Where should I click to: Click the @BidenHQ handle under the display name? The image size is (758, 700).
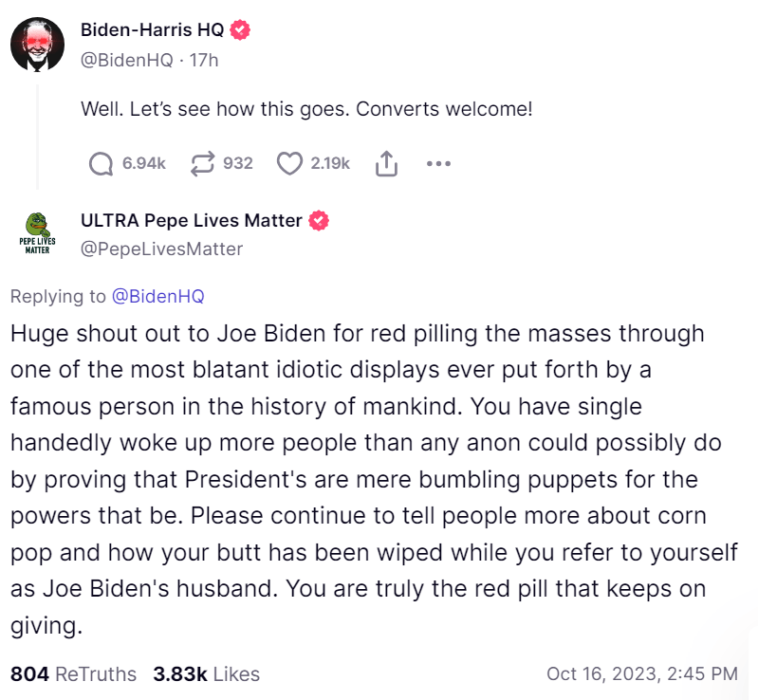click(x=127, y=60)
